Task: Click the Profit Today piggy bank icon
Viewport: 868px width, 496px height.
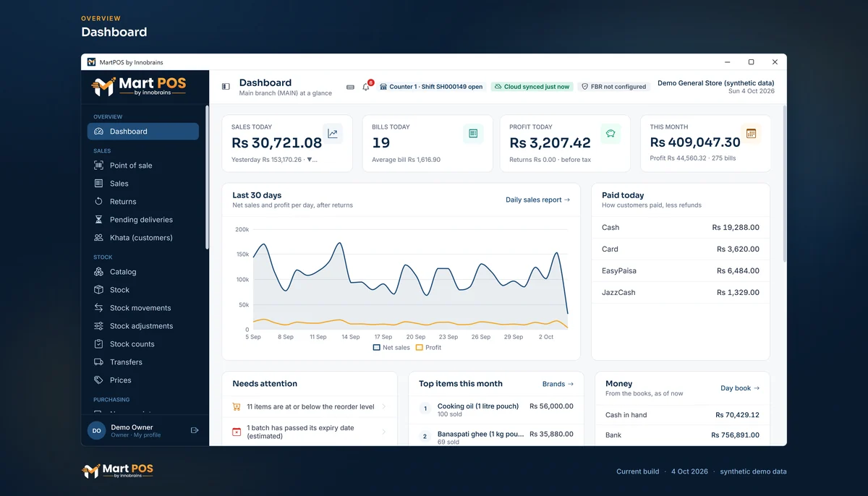Action: [610, 133]
